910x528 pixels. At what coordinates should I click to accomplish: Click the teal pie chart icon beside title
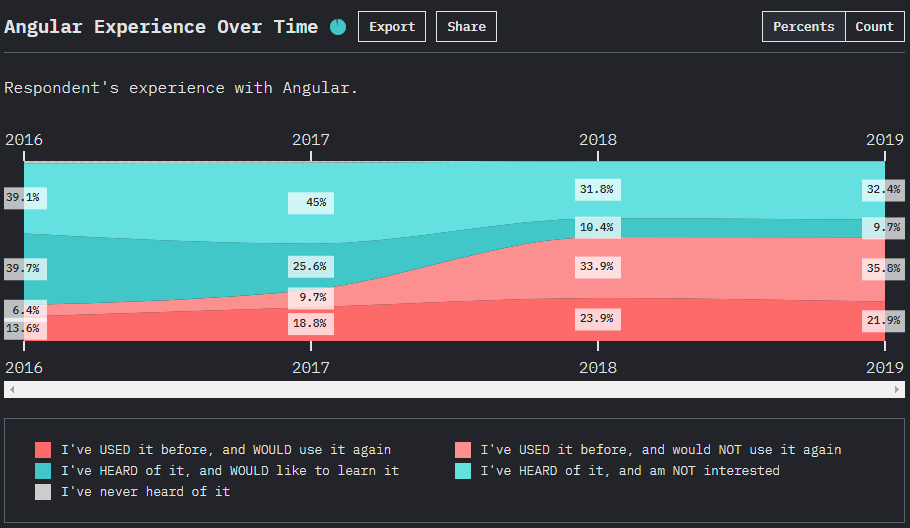click(338, 27)
